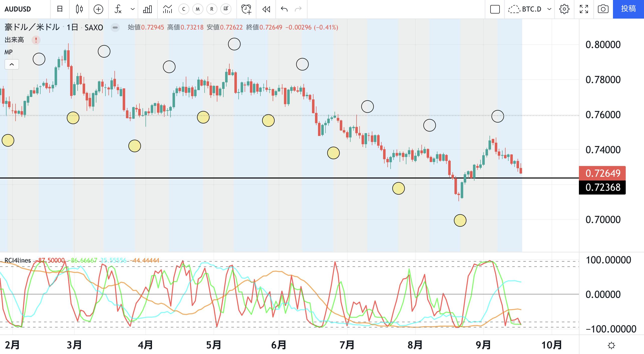Viewport: 644px width, 354px height.
Task: Change the 日 time interval
Action: (x=60, y=9)
